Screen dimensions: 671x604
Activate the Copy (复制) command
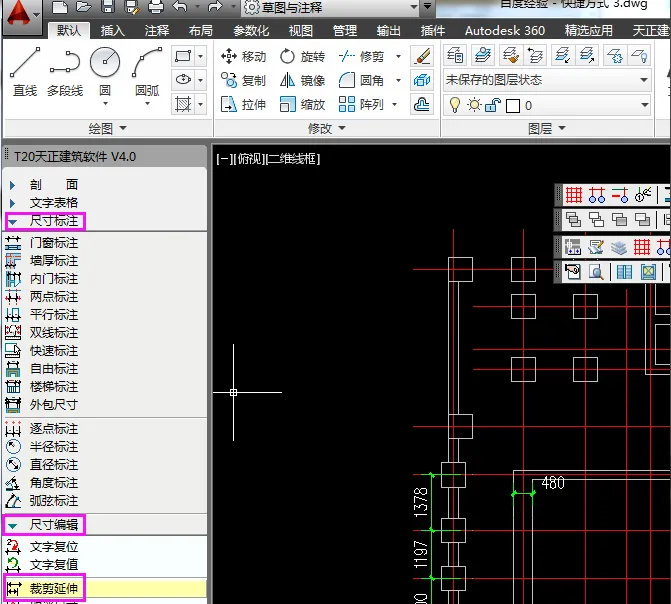(x=243, y=80)
